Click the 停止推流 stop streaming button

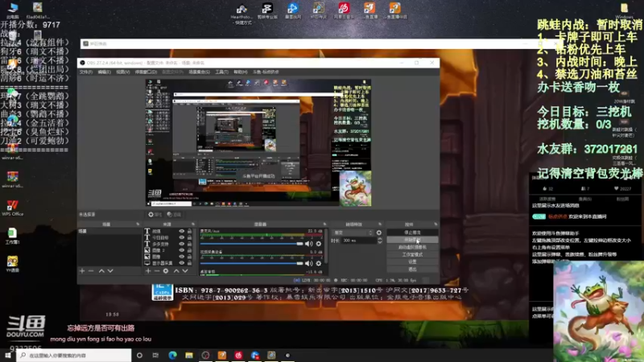point(412,232)
